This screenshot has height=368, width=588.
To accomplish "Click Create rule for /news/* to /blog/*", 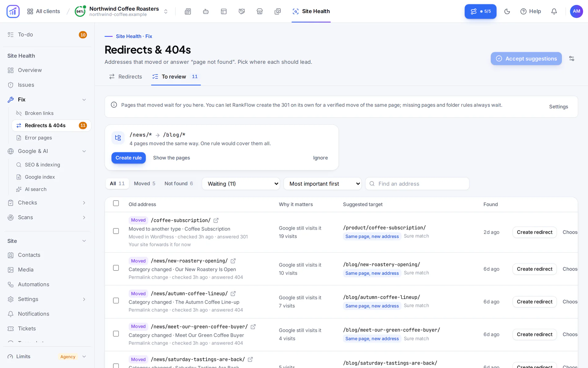I will tap(129, 158).
